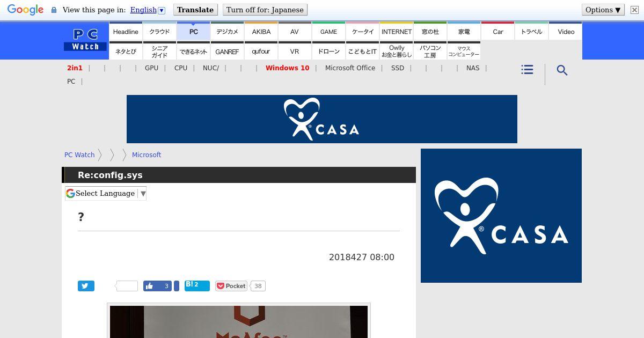
Task: Open the パソコン工房 tab
Action: point(430,51)
